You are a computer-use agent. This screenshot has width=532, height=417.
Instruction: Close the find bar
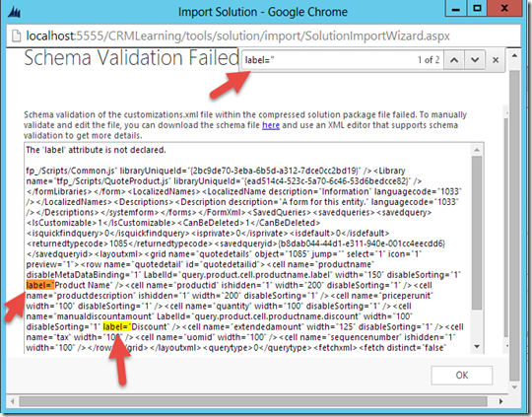pos(496,60)
